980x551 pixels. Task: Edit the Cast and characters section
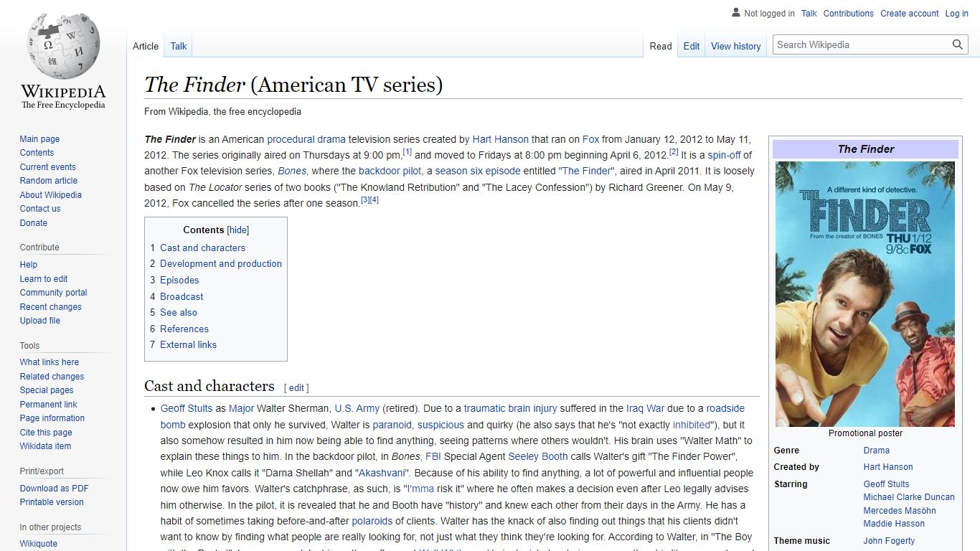296,387
